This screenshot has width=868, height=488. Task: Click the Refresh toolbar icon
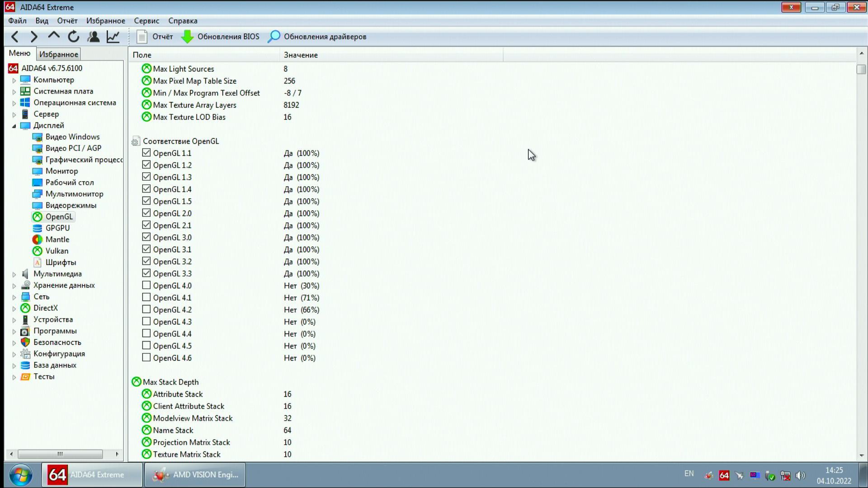73,37
